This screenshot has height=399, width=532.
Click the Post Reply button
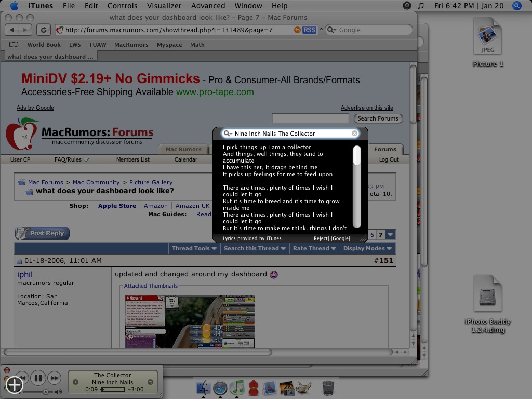click(x=42, y=233)
